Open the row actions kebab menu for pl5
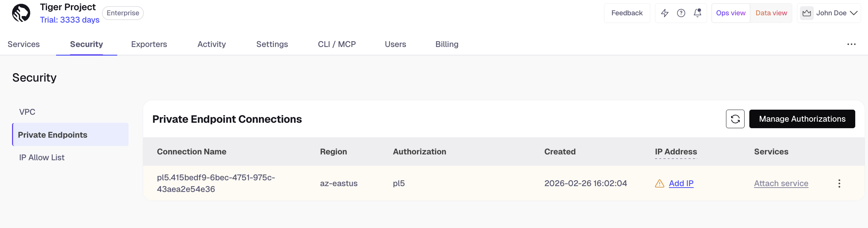Screen dimensions: 868x228 [839, 183]
